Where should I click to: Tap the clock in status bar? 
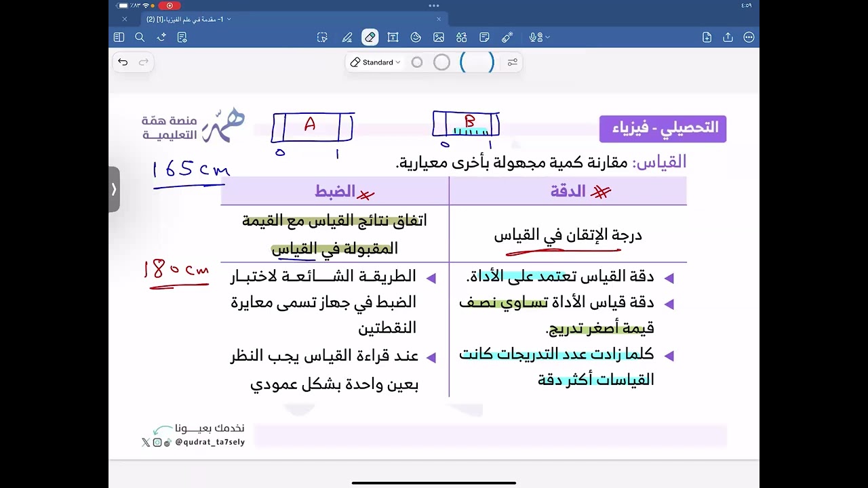746,5
